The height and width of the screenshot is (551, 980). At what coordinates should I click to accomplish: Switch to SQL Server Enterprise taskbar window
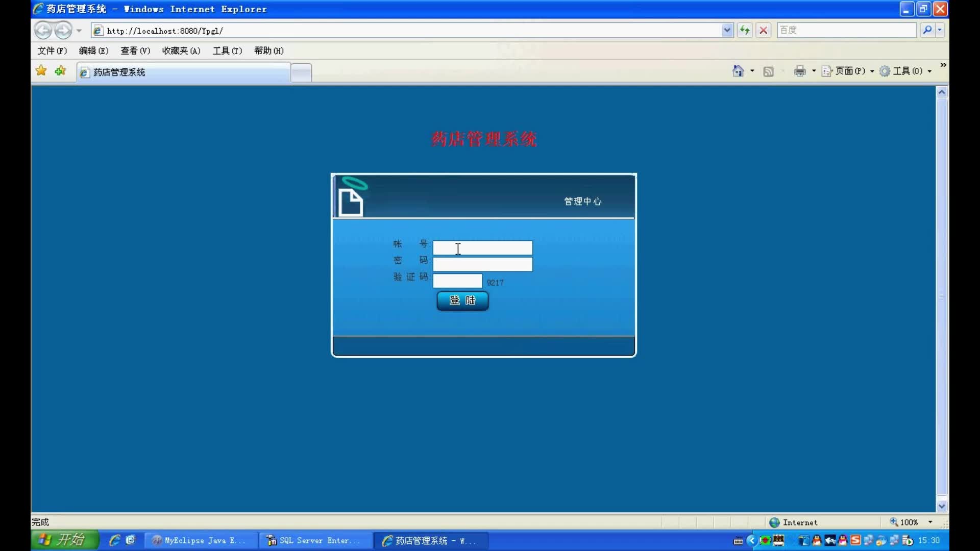pos(315,541)
